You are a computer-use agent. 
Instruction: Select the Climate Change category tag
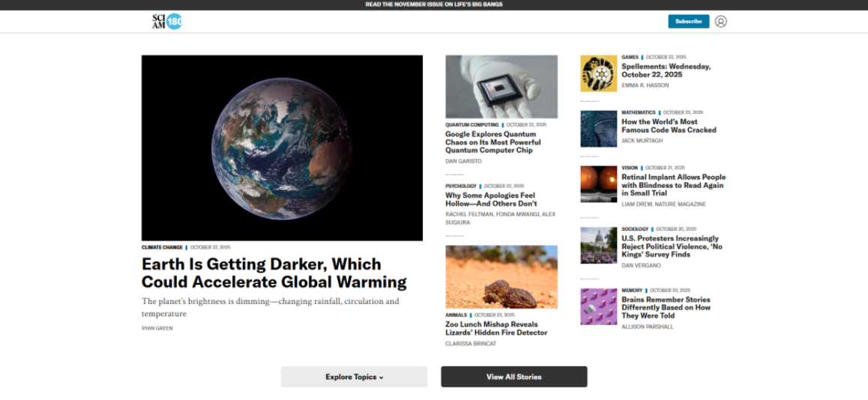(162, 247)
